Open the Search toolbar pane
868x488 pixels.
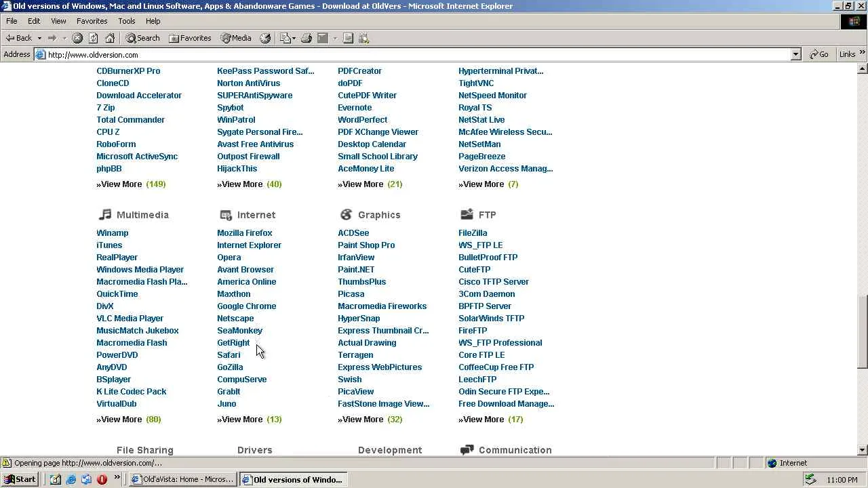[142, 38]
